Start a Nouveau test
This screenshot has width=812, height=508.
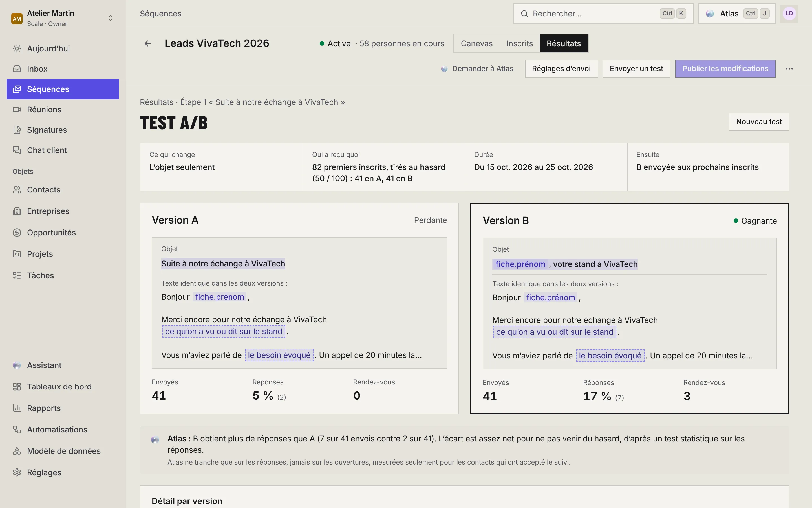pyautogui.click(x=759, y=122)
